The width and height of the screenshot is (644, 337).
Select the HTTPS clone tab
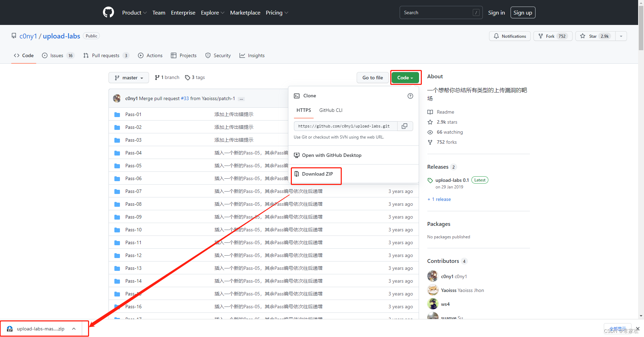tap(304, 110)
